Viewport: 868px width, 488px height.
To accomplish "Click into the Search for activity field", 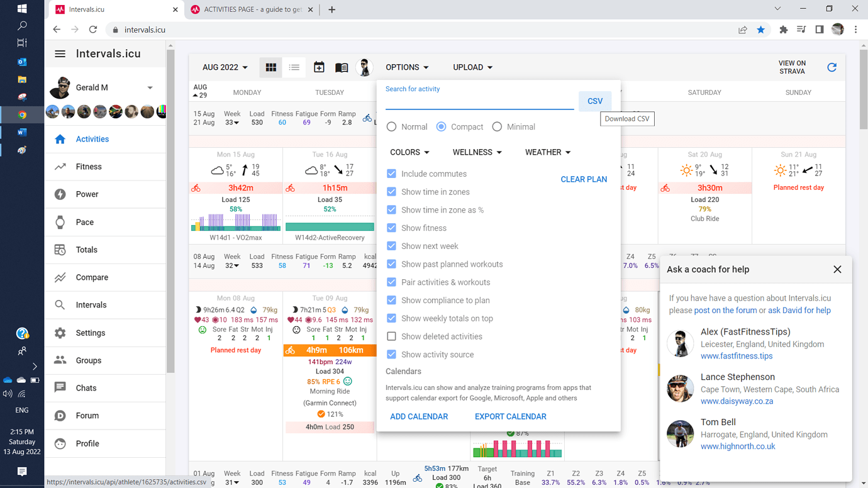I will [x=479, y=102].
